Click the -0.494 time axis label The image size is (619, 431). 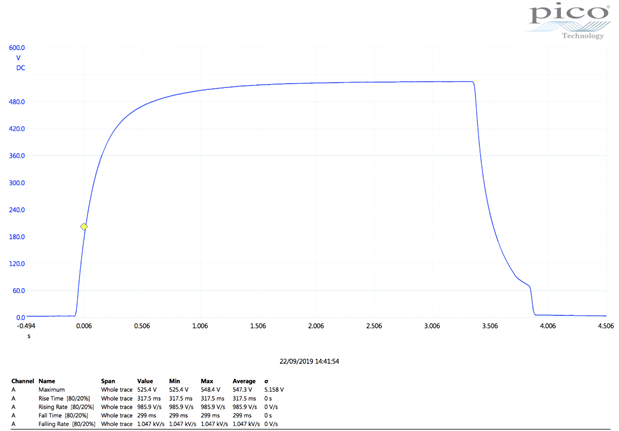(x=26, y=326)
